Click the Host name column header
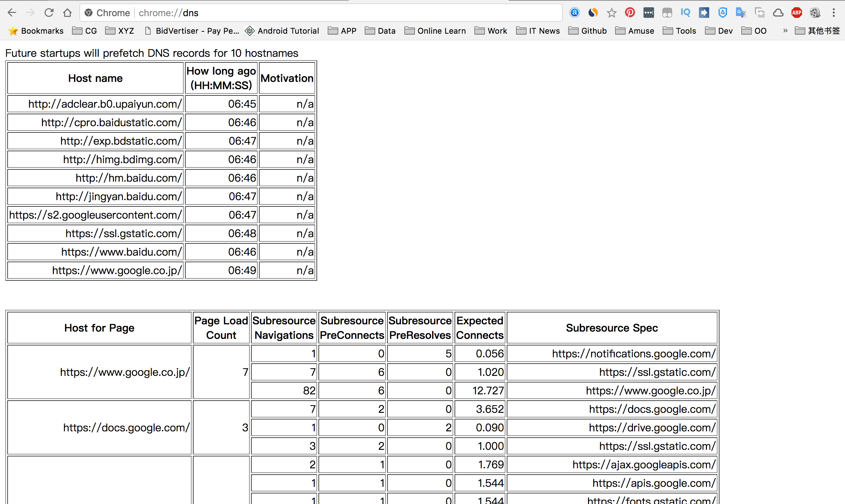The image size is (845, 504). pyautogui.click(x=95, y=78)
